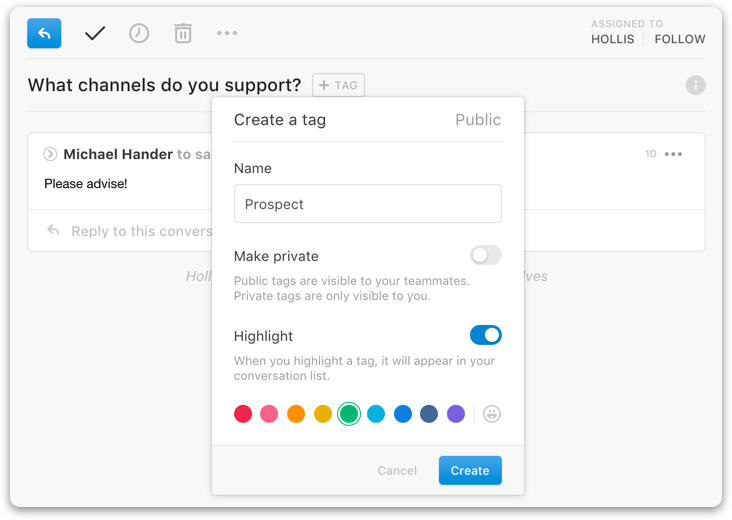Click the + TAG button

click(x=338, y=85)
